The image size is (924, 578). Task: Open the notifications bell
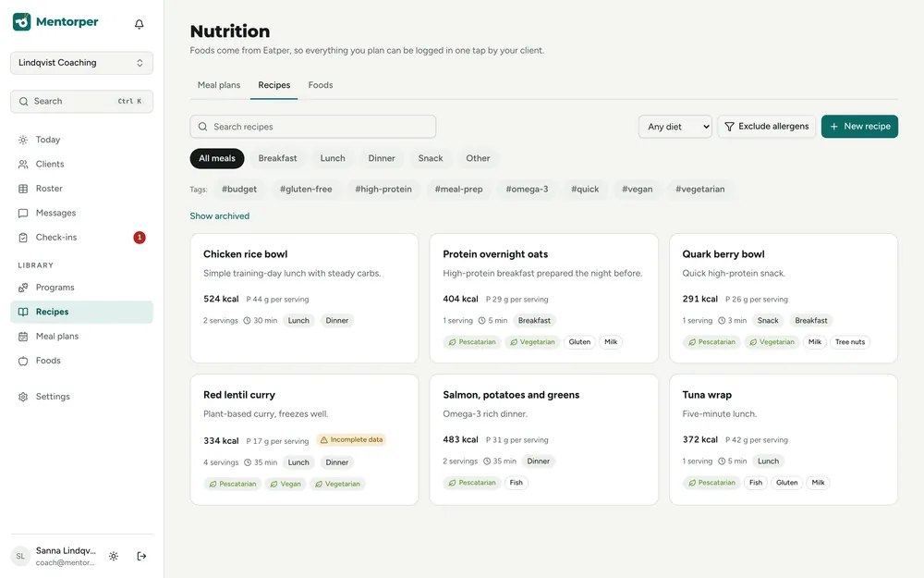[140, 24]
